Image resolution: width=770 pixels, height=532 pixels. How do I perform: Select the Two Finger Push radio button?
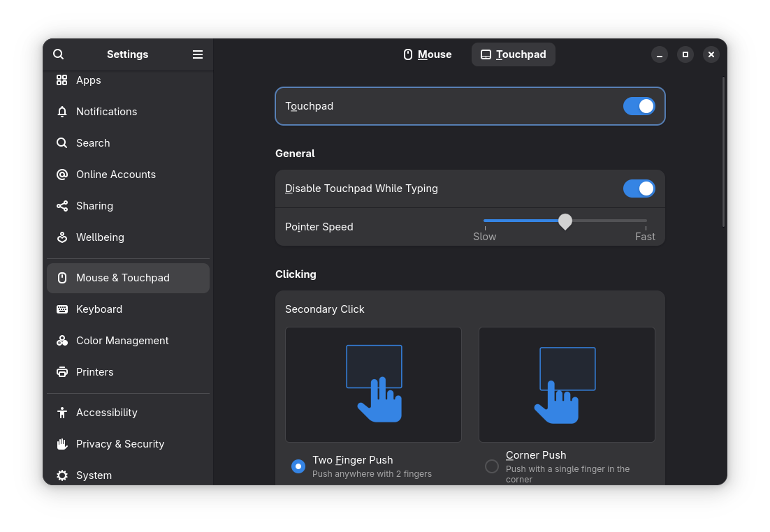point(298,466)
